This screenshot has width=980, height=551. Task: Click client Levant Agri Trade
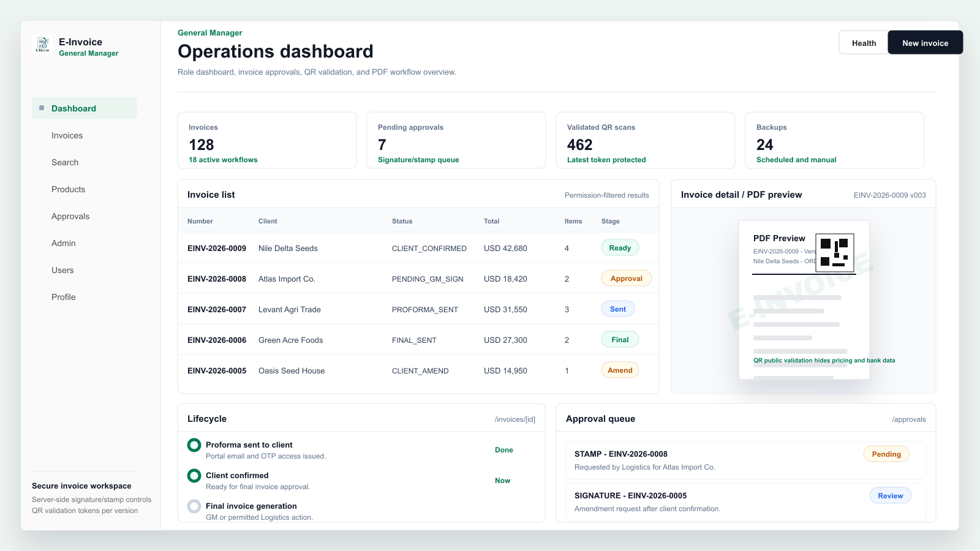[x=290, y=310]
